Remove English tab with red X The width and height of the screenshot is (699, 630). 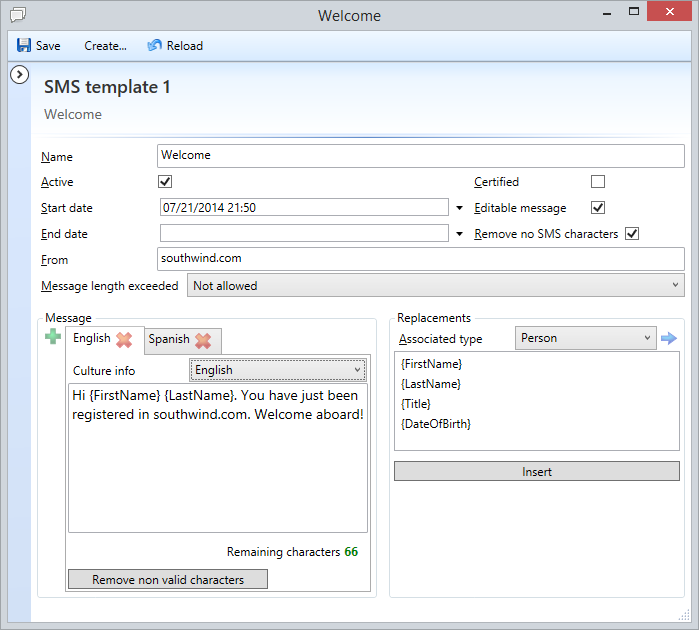coord(124,340)
